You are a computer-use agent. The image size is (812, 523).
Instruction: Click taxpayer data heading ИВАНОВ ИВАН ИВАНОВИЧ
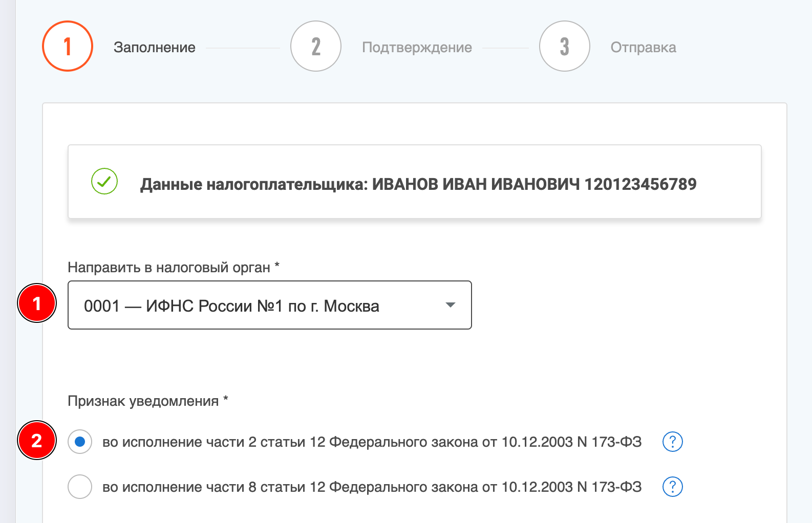coord(418,184)
